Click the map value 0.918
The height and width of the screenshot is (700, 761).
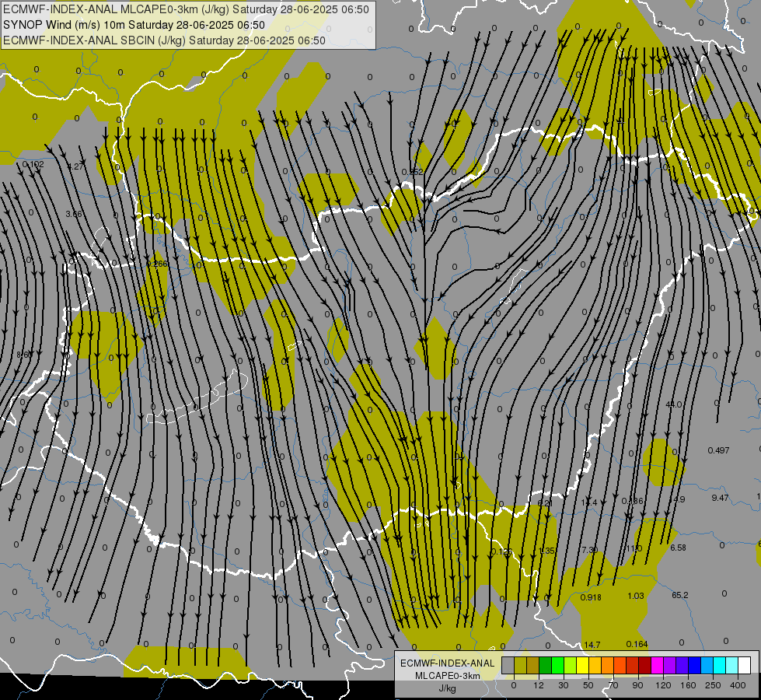coord(591,597)
